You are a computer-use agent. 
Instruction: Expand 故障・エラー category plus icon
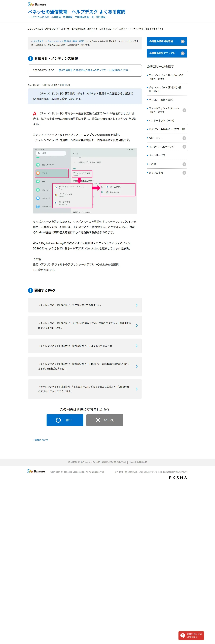click(x=184, y=138)
